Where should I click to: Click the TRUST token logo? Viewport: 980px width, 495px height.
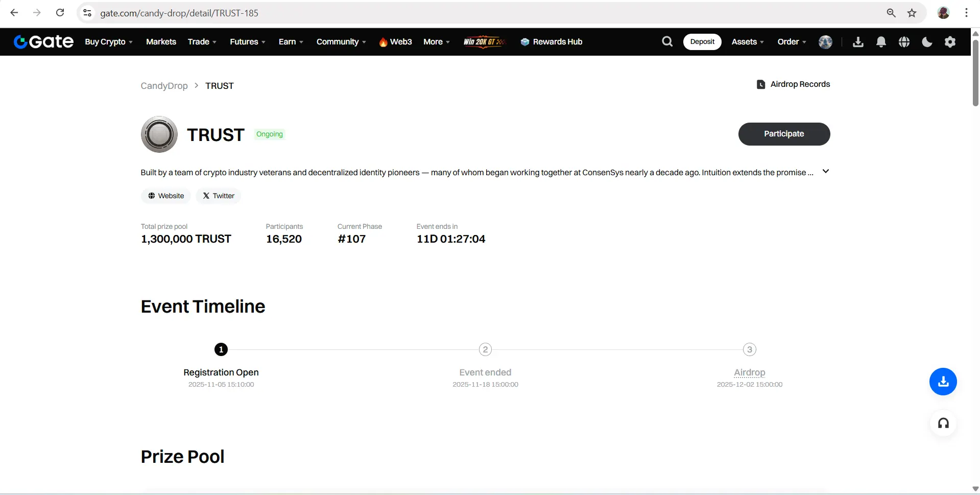point(159,134)
